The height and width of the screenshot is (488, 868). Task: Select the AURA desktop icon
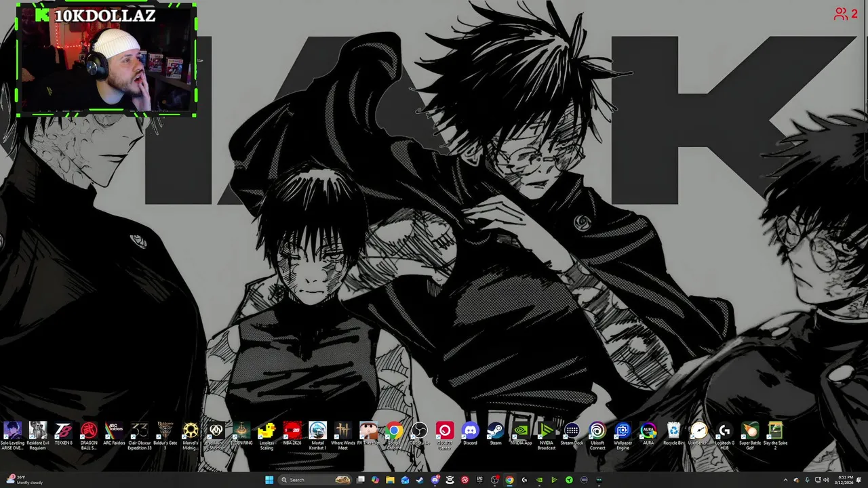tap(648, 434)
